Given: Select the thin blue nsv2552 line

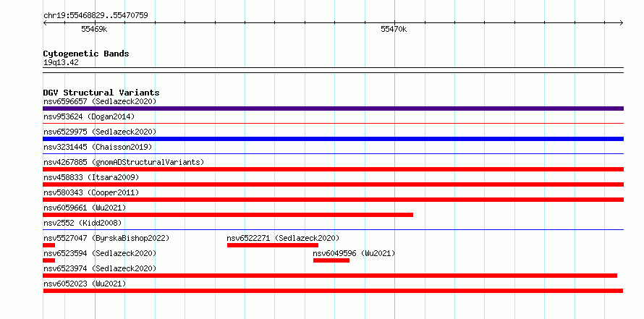Looking at the screenshot, I should pyautogui.click(x=333, y=229).
